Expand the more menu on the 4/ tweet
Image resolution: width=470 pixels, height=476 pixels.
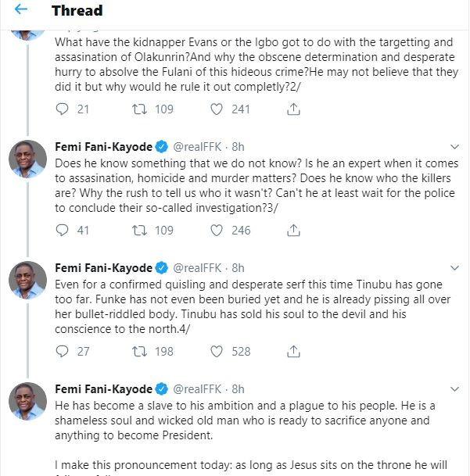[454, 267]
